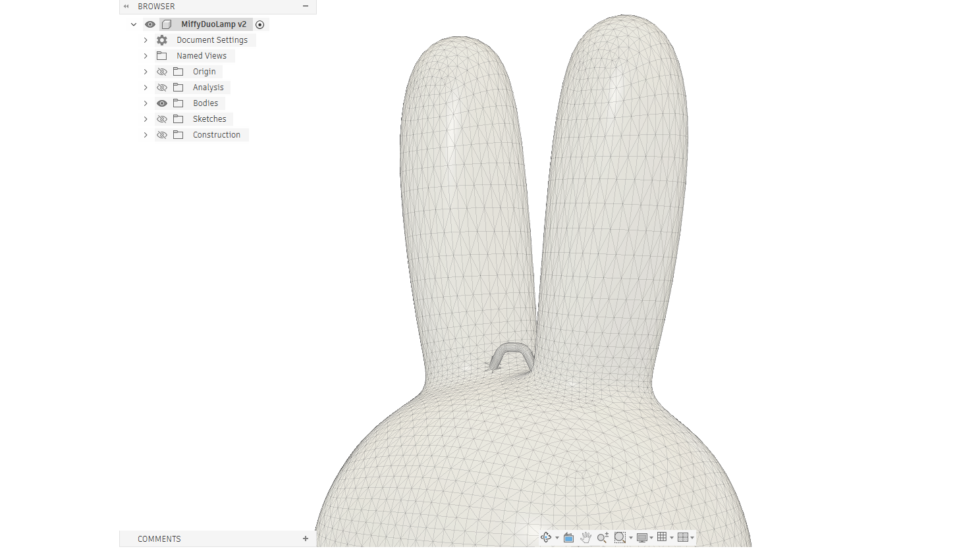The image size is (980, 551).
Task: Expand the Display Settings dropdown arrow
Action: [x=651, y=538]
